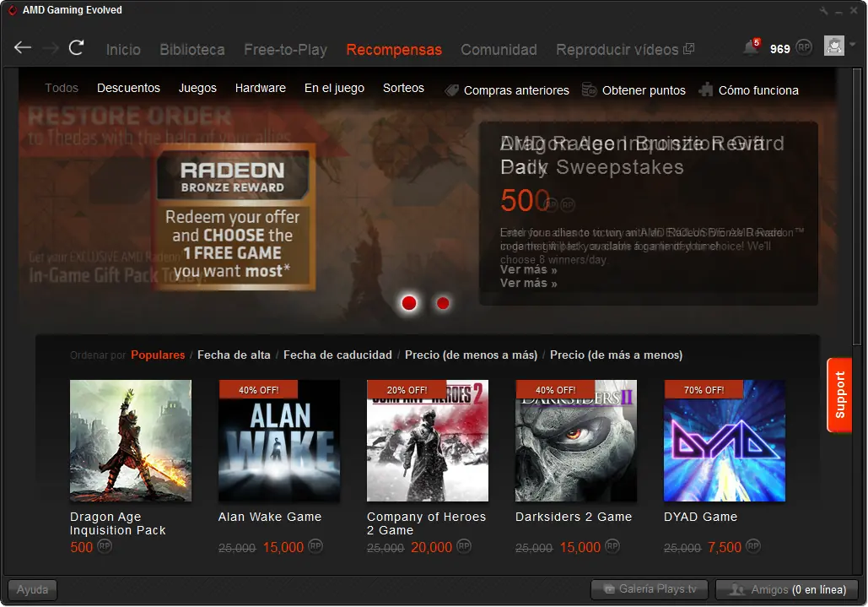Go to the Inicio tab

123,50
